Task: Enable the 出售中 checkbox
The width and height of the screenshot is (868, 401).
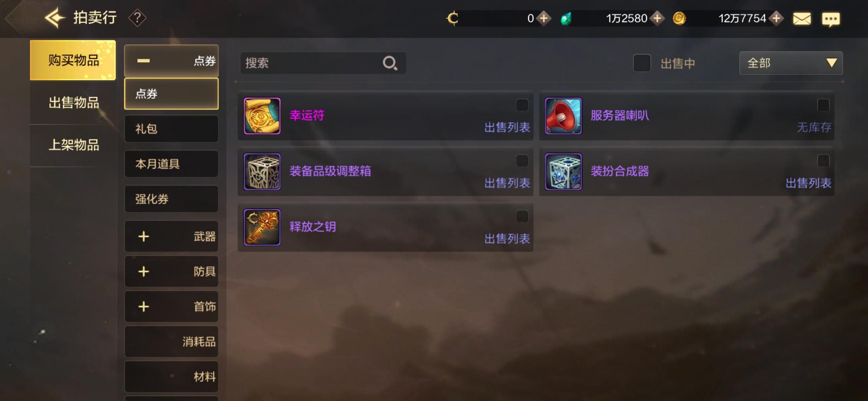Action: [x=642, y=63]
